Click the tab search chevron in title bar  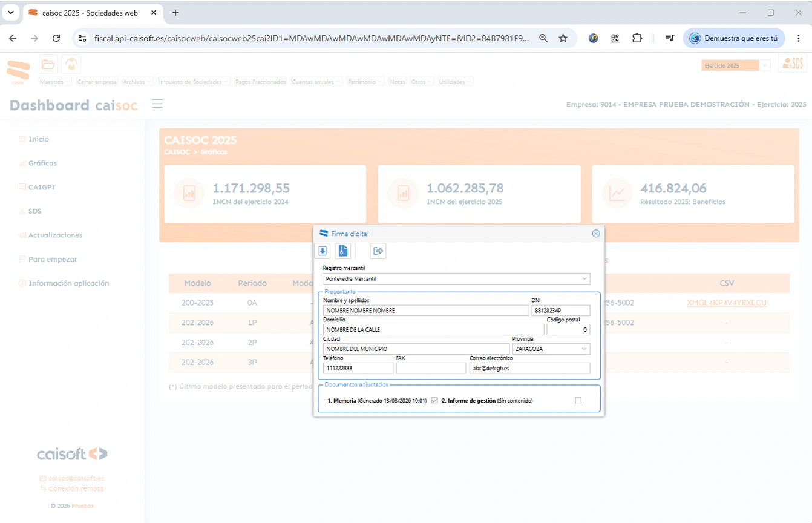click(11, 13)
